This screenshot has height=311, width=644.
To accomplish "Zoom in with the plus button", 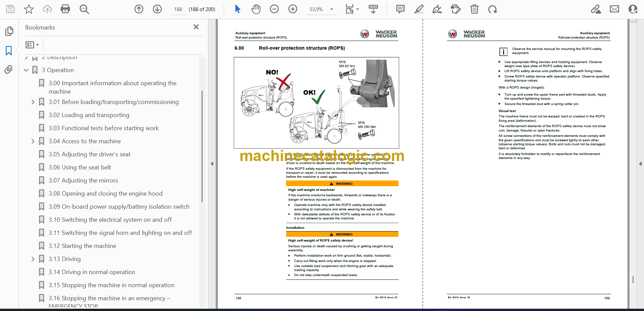I will (x=293, y=9).
